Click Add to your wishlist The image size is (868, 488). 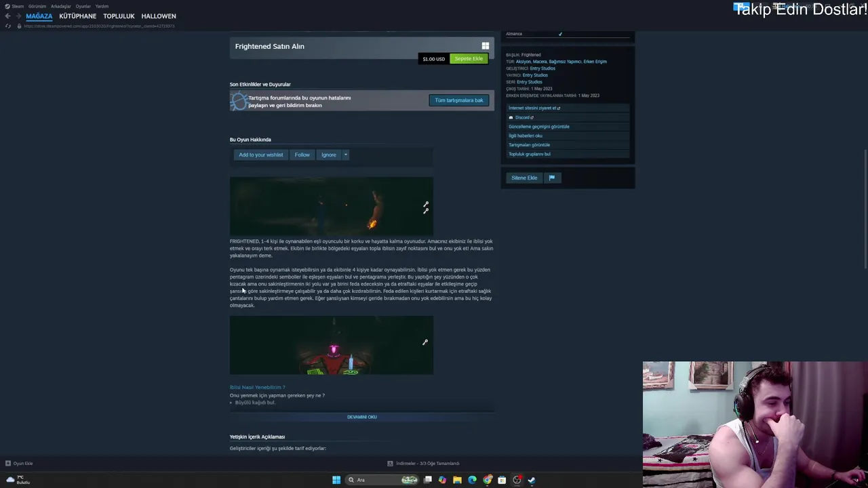click(x=260, y=155)
